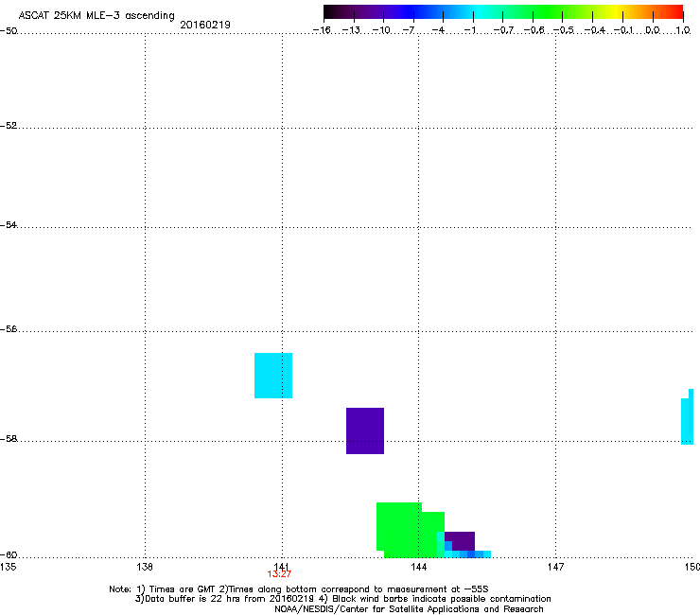Click the purple data block crossing -58 latitude
The height and width of the screenshot is (615, 700).
pos(365,430)
